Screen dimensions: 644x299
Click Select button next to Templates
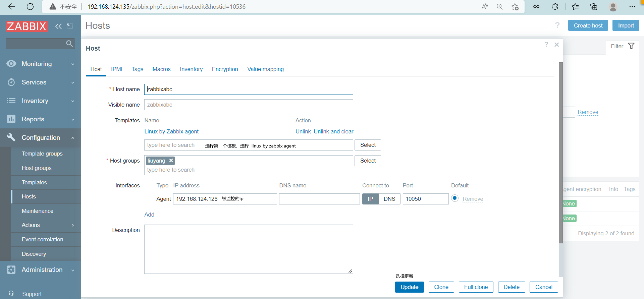pos(368,145)
